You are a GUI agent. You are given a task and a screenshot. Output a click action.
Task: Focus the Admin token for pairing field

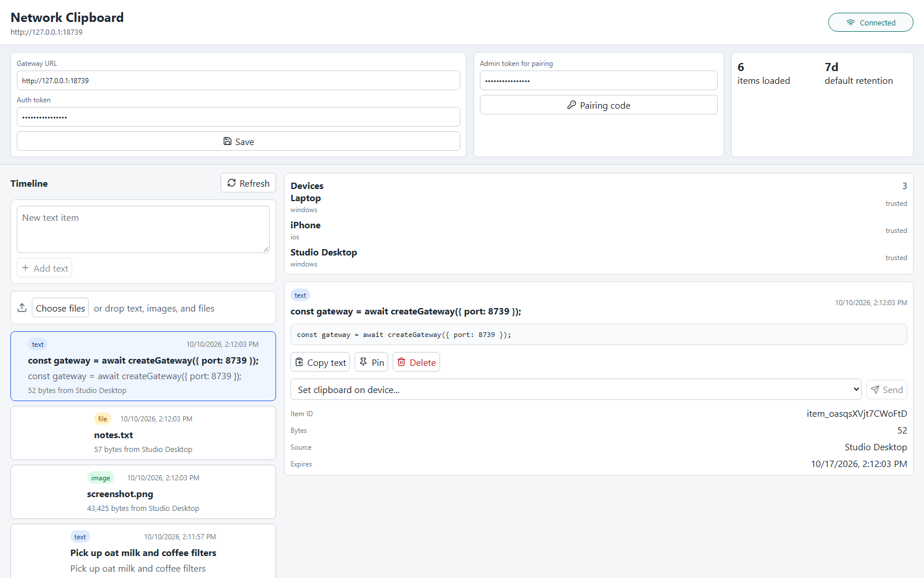click(x=599, y=80)
